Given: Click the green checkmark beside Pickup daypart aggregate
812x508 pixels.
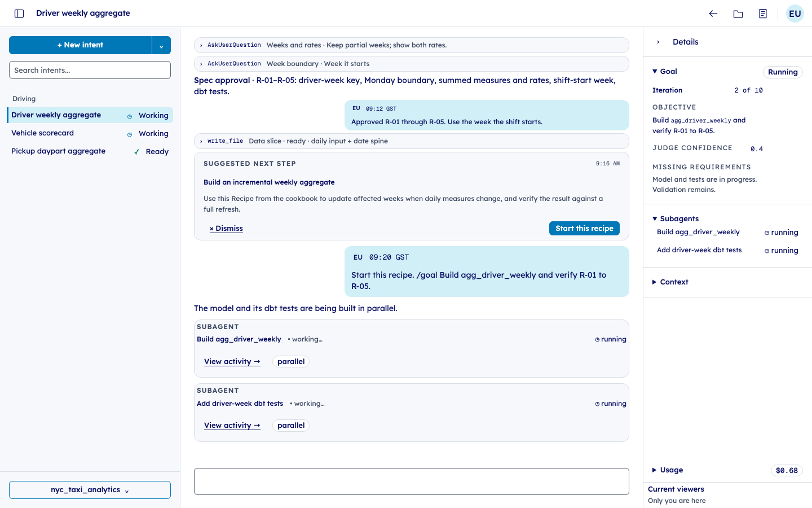Looking at the screenshot, I should 136,152.
